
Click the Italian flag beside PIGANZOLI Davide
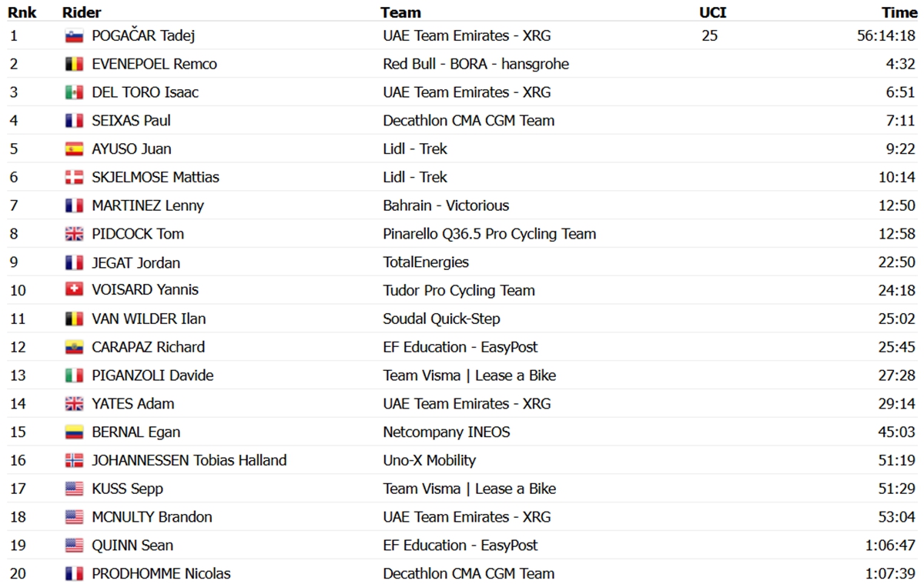74,375
